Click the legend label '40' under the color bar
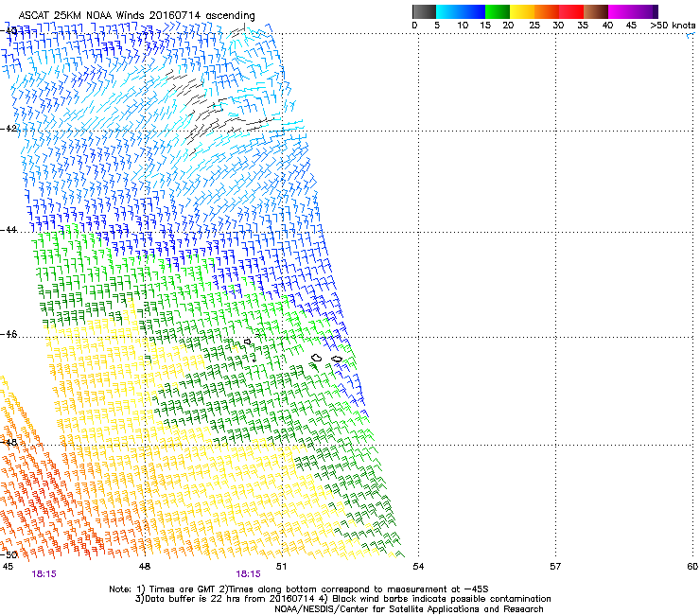Viewport: 700px width, 615px height. coord(607,26)
